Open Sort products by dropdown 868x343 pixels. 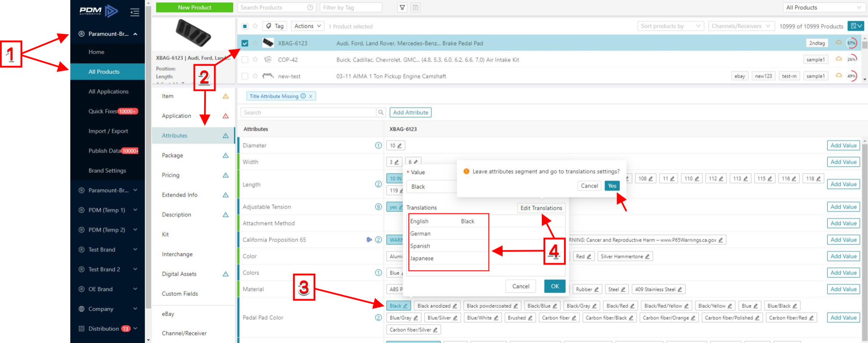point(671,26)
